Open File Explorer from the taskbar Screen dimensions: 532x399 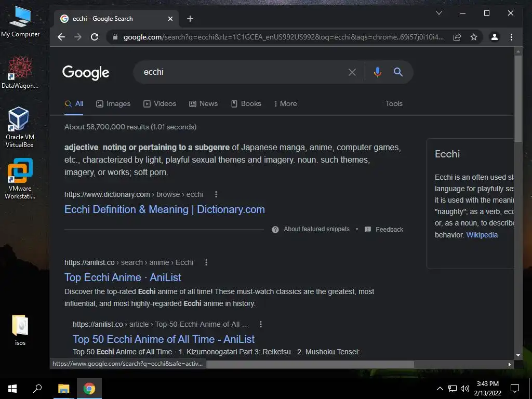[63, 389]
